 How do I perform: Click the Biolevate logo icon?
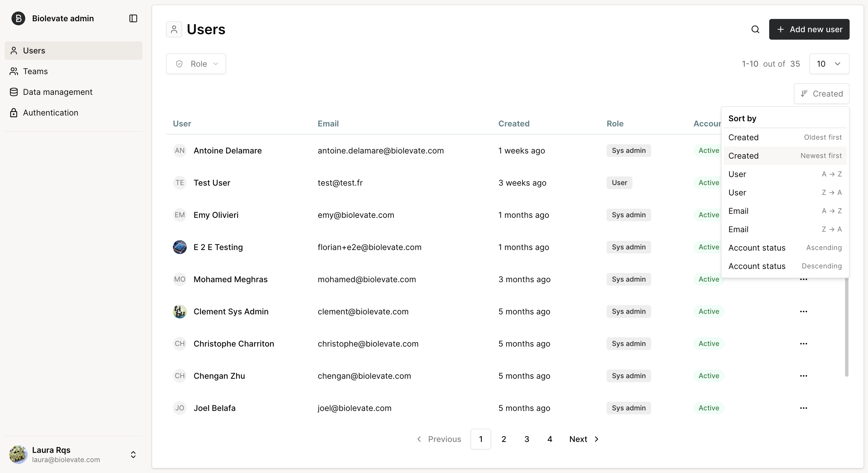tap(18, 18)
